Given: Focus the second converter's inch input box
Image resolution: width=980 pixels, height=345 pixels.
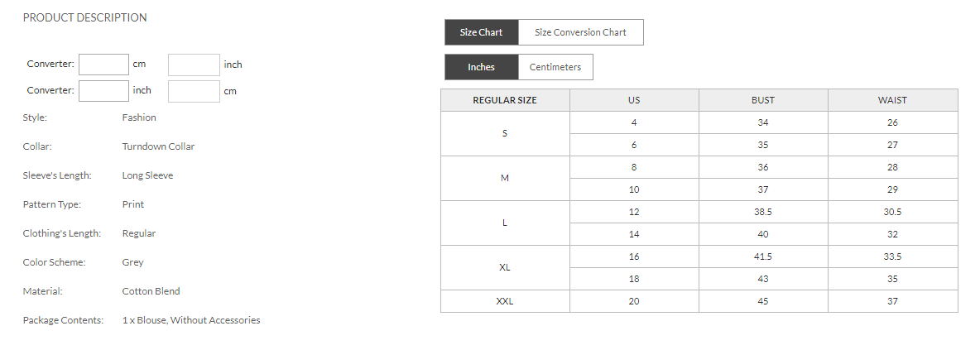Looking at the screenshot, I should [x=104, y=91].
